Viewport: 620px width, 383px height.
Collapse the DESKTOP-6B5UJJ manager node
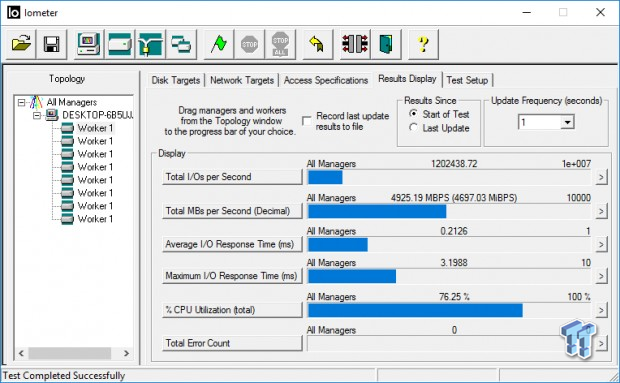(x=37, y=115)
